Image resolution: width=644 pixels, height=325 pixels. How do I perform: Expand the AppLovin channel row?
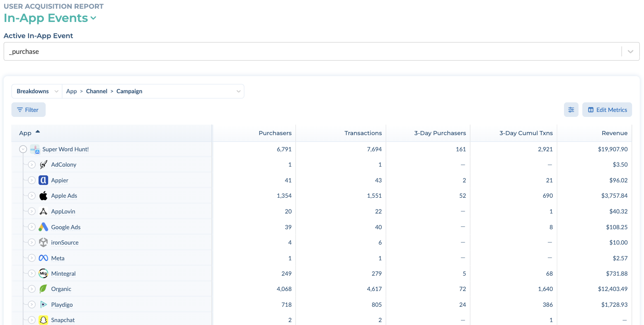32,211
